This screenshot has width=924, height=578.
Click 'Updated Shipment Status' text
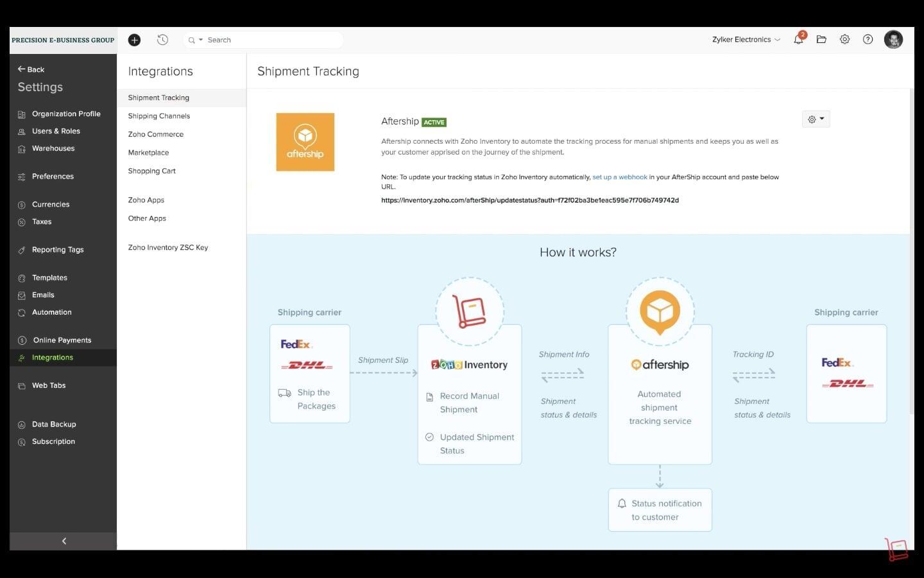(477, 444)
